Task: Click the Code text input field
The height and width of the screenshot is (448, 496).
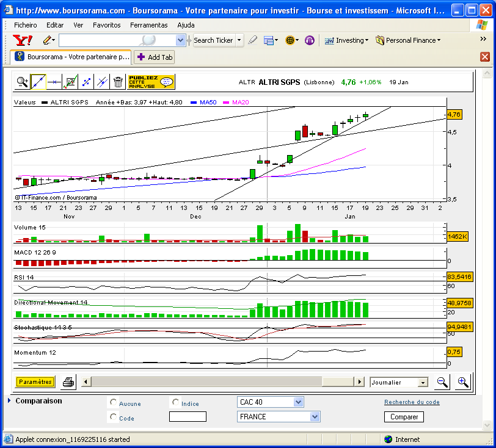Action: pyautogui.click(x=188, y=417)
